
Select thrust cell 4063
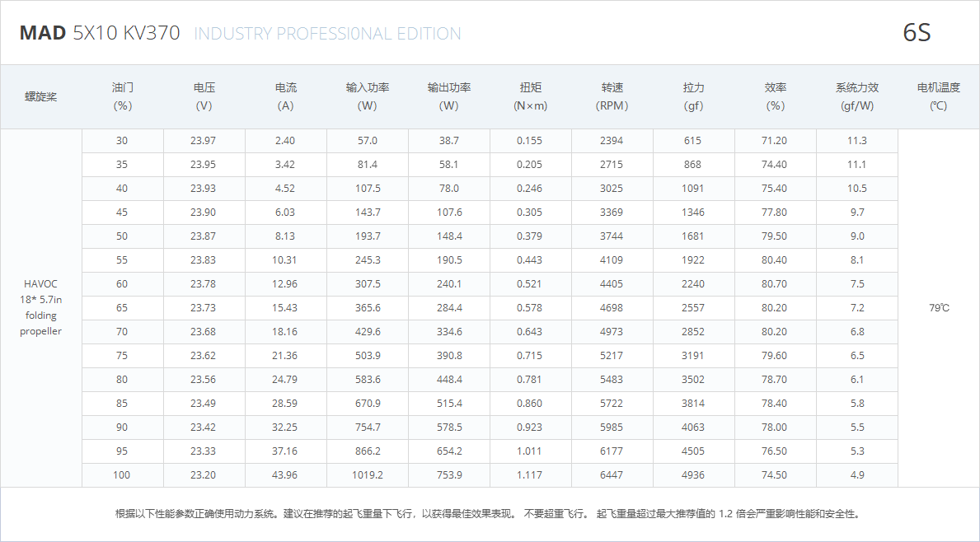tap(692, 428)
